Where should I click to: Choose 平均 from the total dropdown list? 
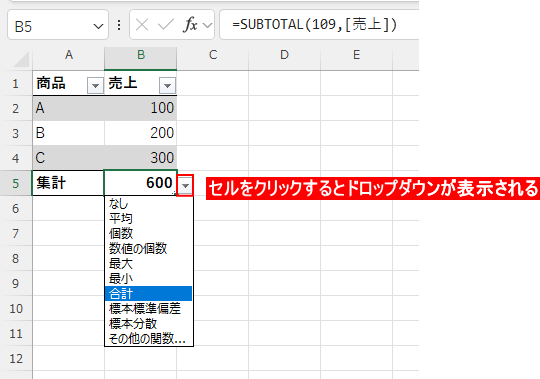(148, 219)
